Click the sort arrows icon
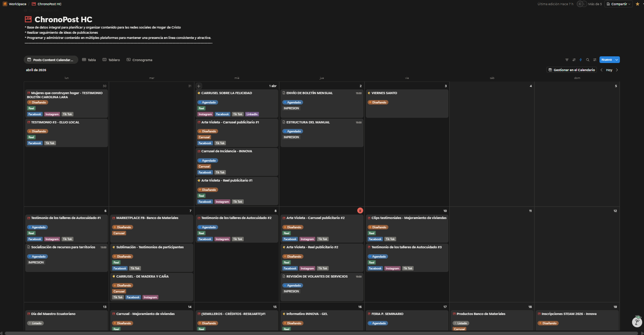The width and height of the screenshot is (644, 335). click(x=574, y=60)
